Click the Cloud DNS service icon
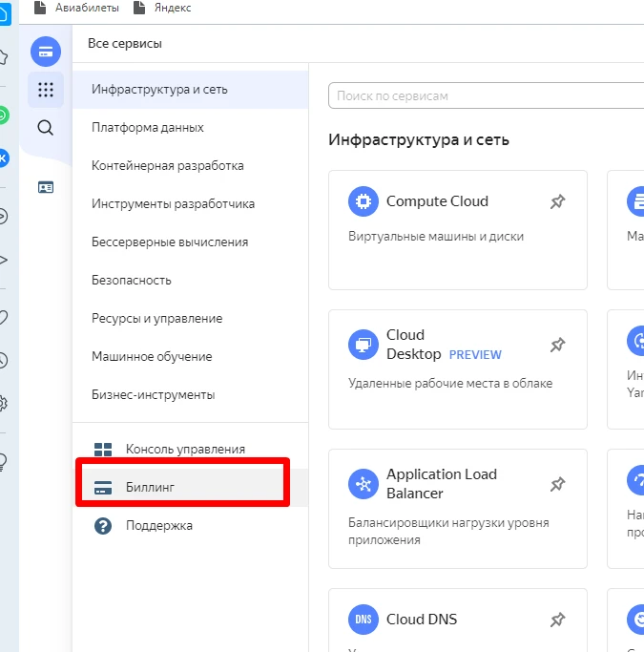 [364, 620]
